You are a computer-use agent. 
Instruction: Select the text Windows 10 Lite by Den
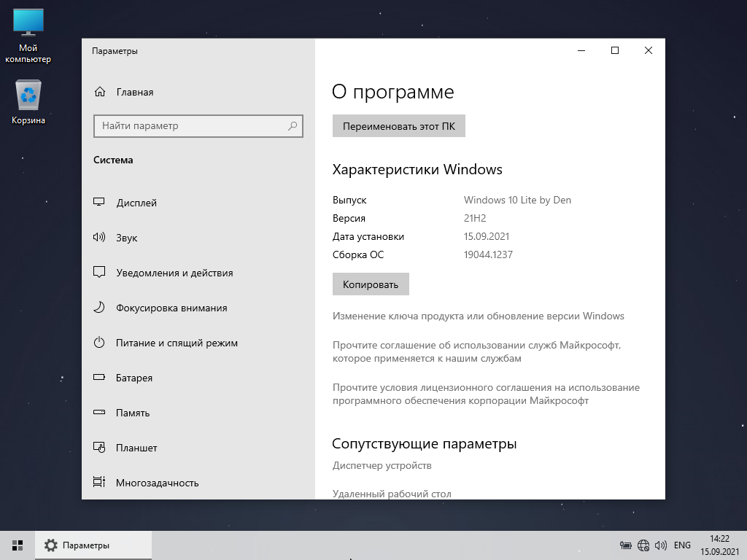[x=517, y=200]
